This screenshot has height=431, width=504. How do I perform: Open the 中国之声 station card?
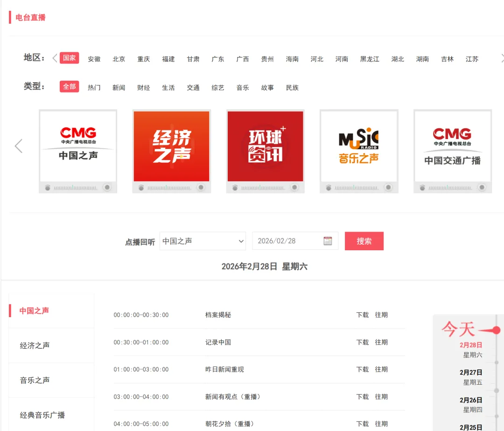[78, 151]
